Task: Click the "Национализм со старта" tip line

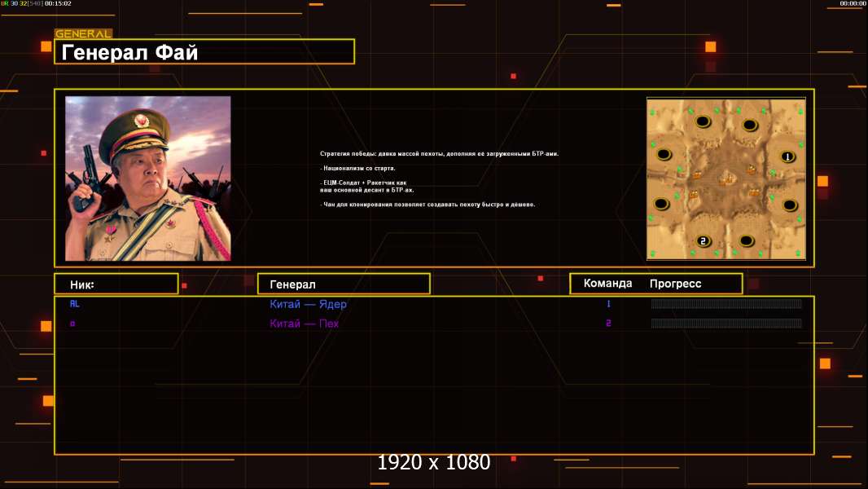Action: (x=357, y=168)
